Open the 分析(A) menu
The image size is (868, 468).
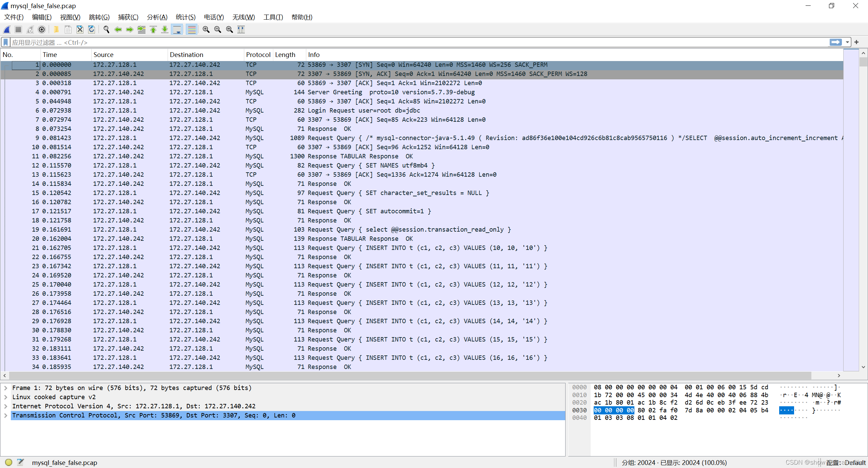pos(157,17)
